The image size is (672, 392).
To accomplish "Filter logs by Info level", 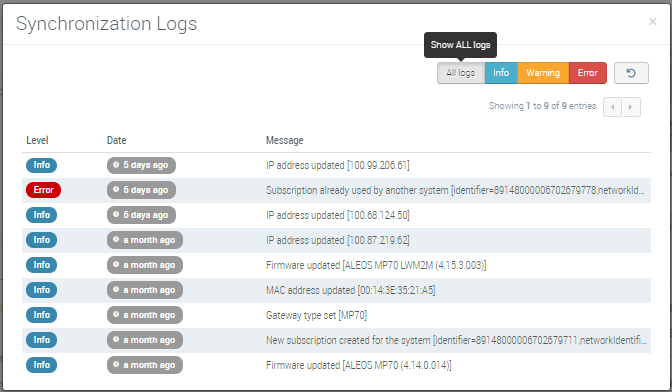I will 501,73.
